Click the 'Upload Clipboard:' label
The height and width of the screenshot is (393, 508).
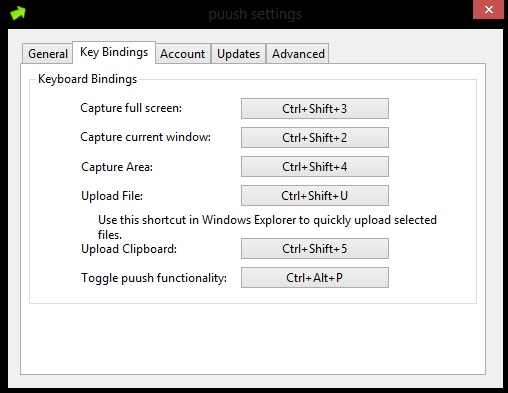click(x=129, y=249)
